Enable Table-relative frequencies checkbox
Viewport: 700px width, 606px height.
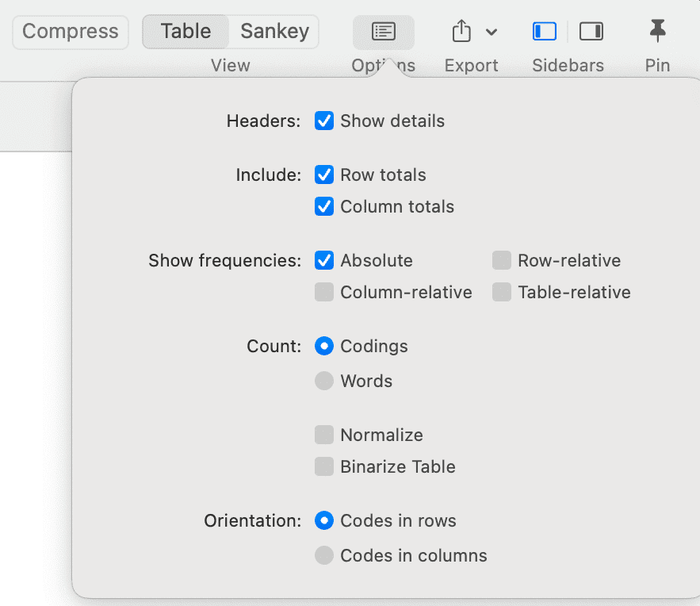tap(502, 292)
